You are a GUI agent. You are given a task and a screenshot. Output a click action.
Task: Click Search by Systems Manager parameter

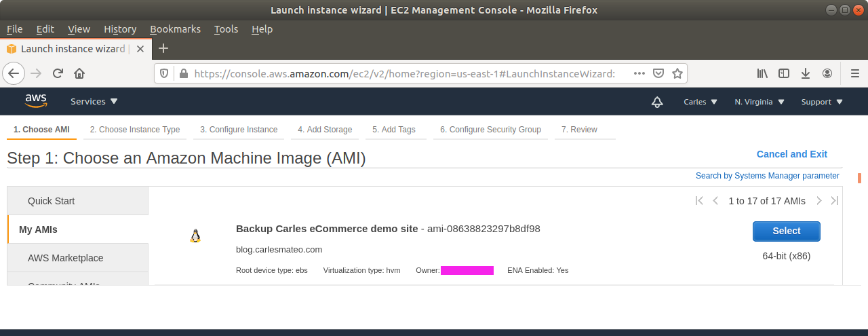[x=768, y=176]
